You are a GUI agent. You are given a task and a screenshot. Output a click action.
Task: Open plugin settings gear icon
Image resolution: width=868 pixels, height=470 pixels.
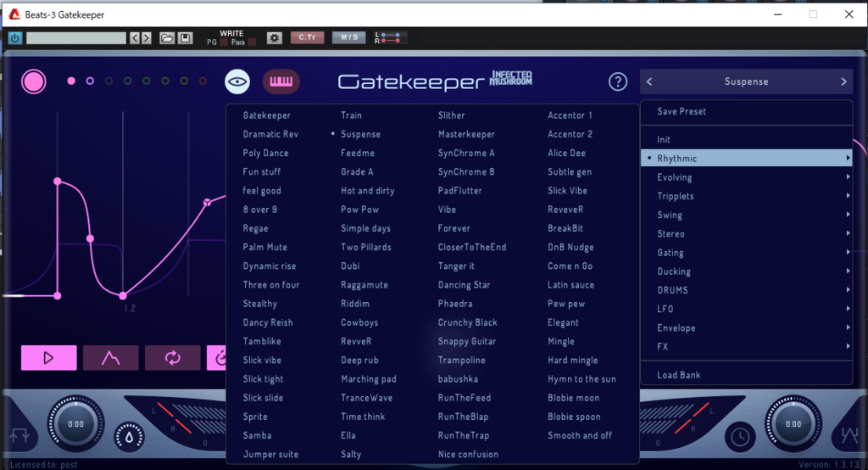tap(274, 37)
